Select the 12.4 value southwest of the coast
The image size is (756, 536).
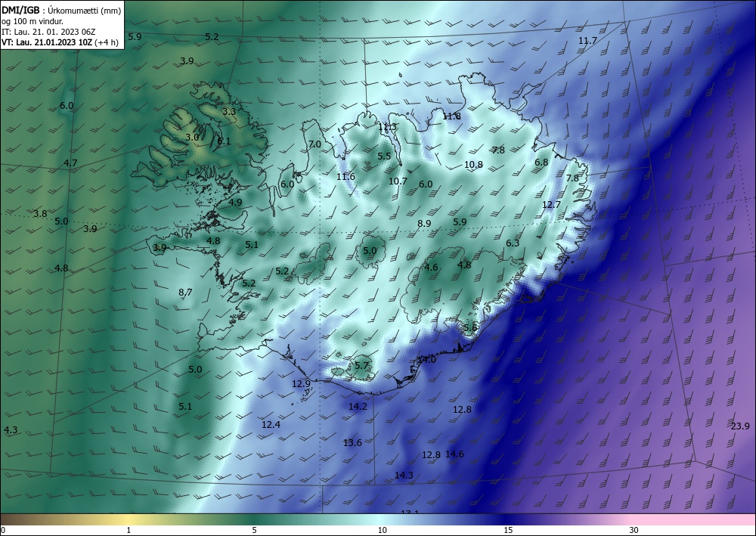tap(271, 425)
